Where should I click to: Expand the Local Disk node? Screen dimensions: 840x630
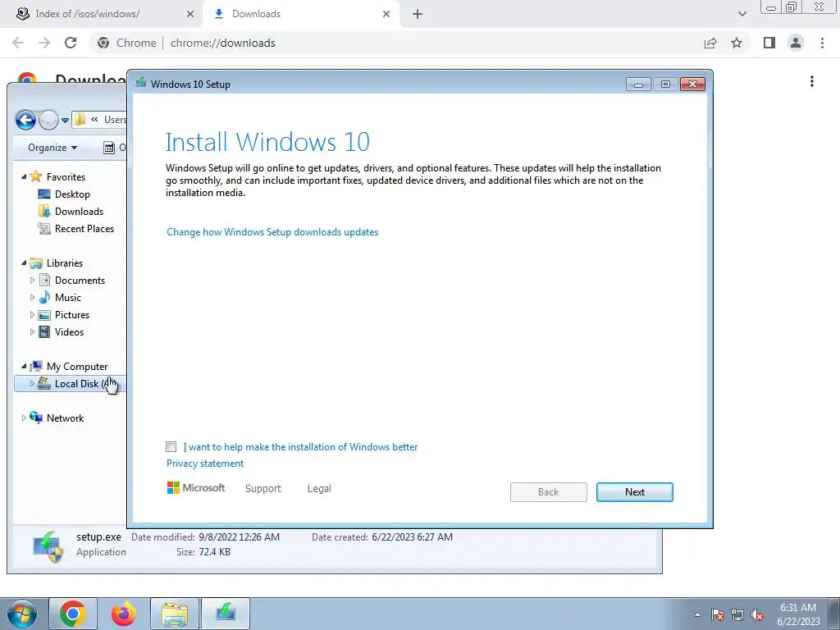[x=32, y=384]
